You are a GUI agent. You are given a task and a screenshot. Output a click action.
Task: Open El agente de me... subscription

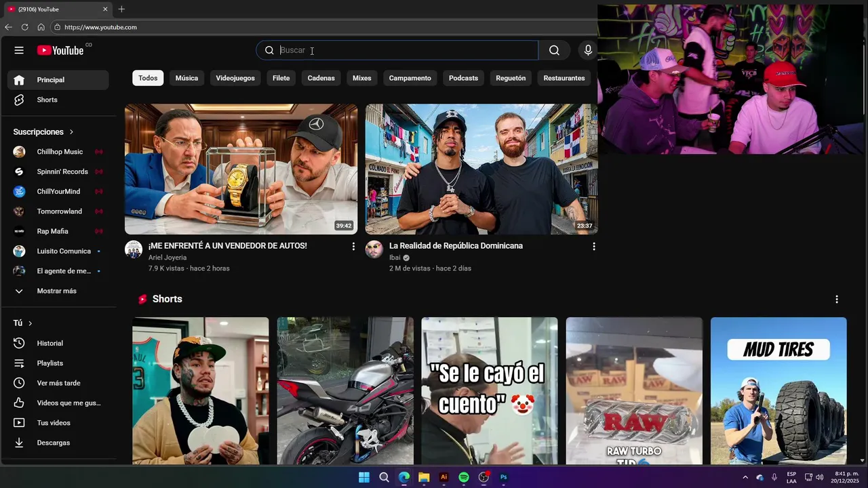(58, 271)
